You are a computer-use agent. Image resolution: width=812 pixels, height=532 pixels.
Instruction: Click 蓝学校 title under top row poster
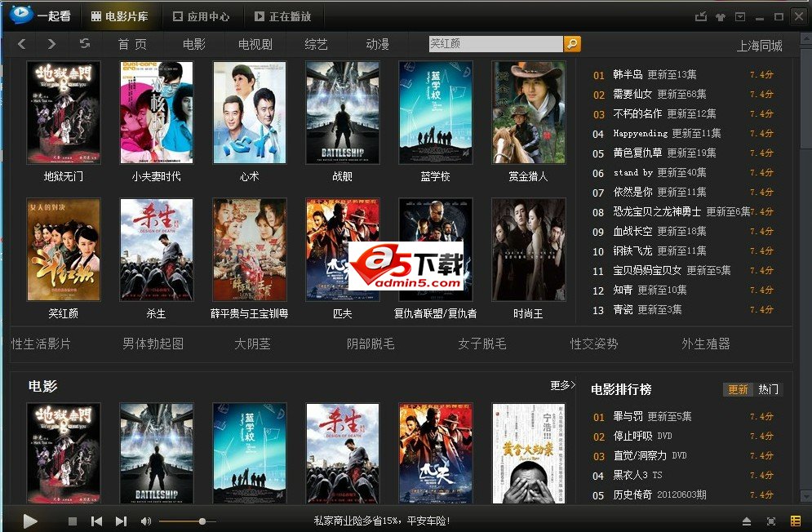pyautogui.click(x=436, y=176)
